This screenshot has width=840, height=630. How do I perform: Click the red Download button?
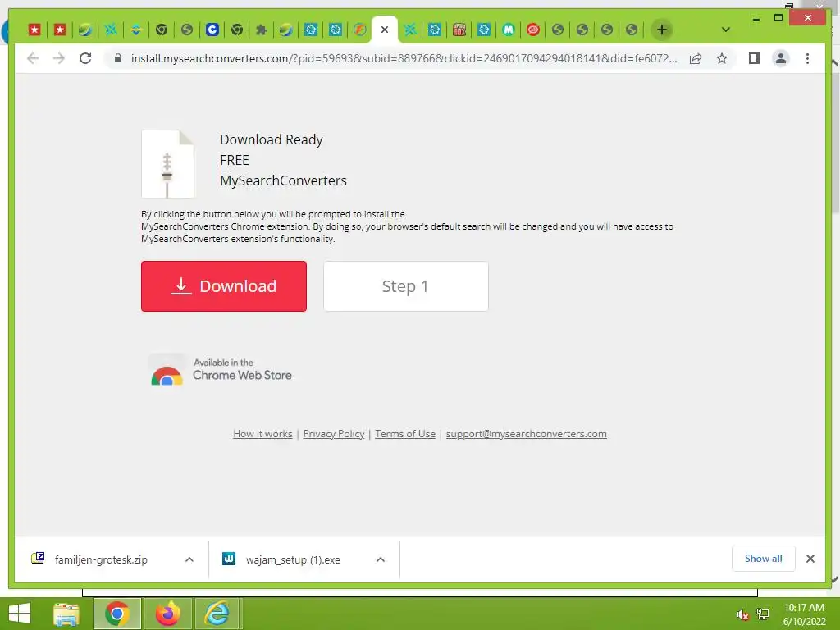click(224, 286)
